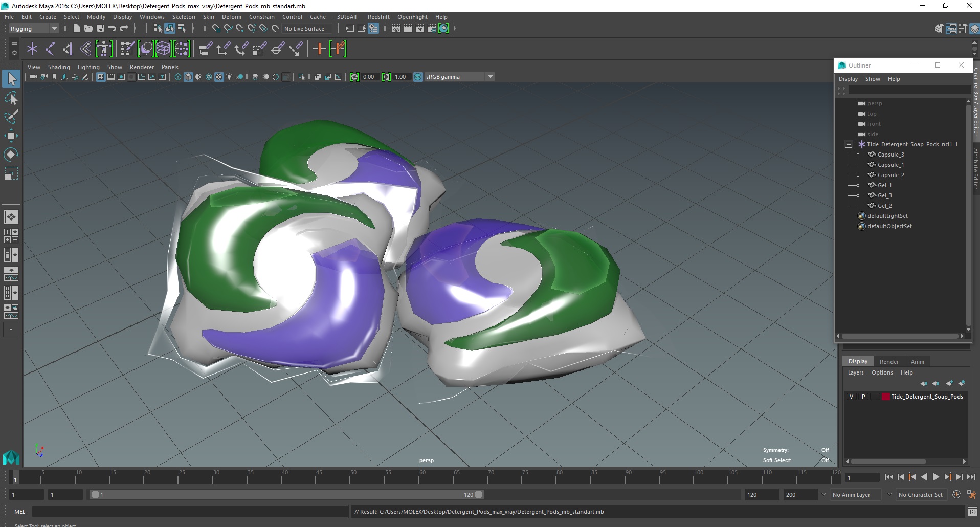Open the Outliner Show menu

(x=873, y=79)
